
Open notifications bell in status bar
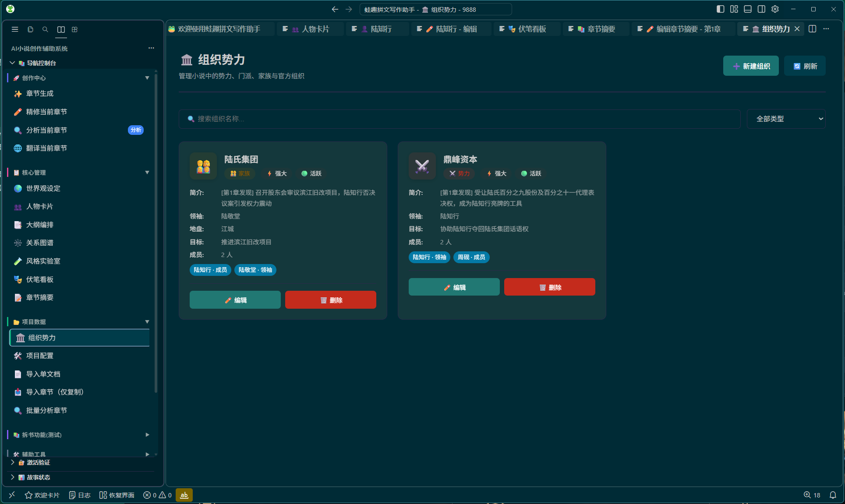pos(833,495)
